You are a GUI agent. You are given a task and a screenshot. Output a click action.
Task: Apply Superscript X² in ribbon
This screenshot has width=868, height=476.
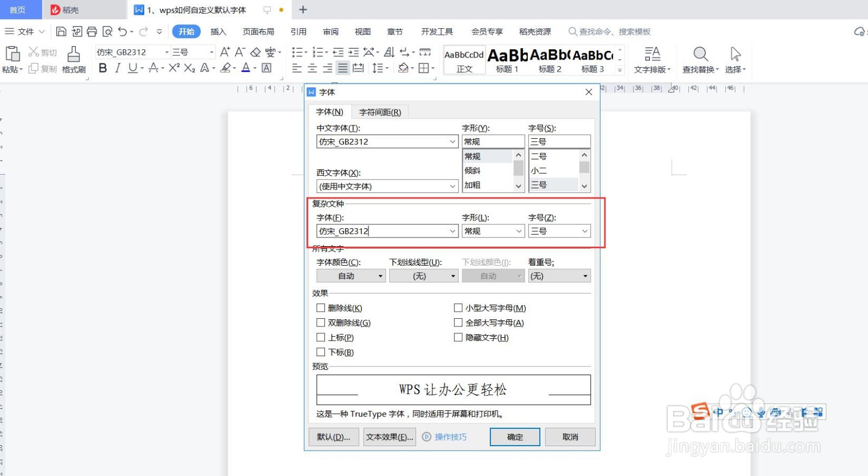[x=174, y=68]
